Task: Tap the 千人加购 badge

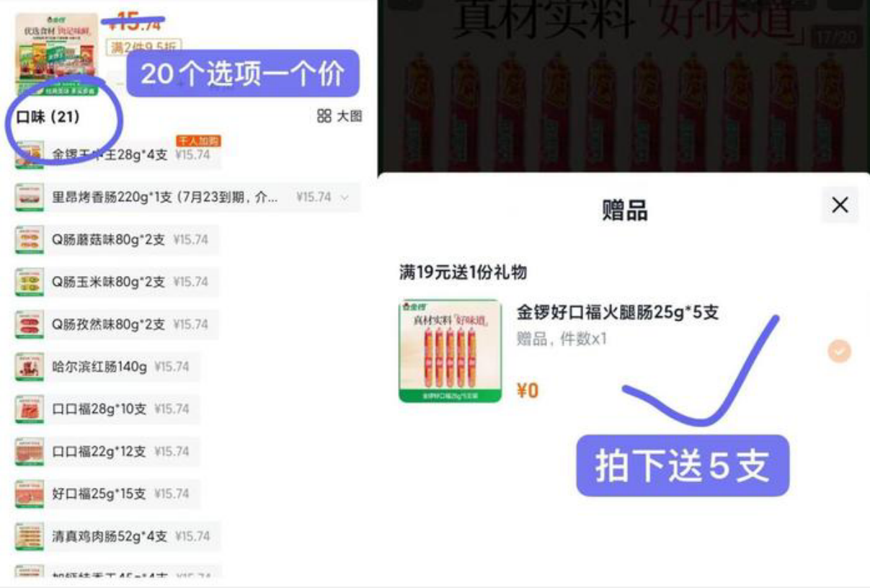Action: click(198, 141)
